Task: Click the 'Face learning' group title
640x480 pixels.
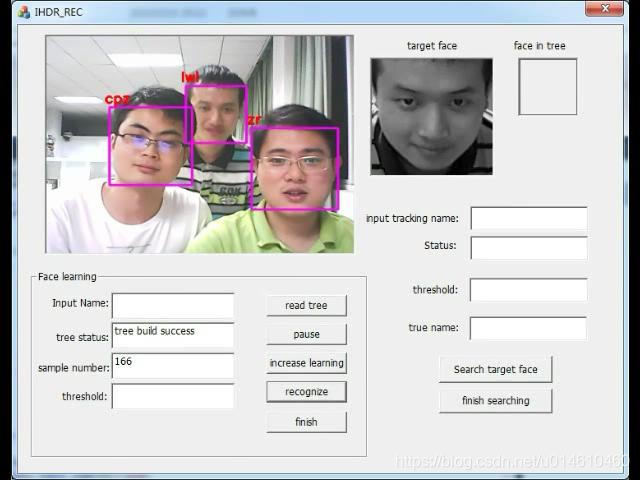Action: tap(67, 277)
